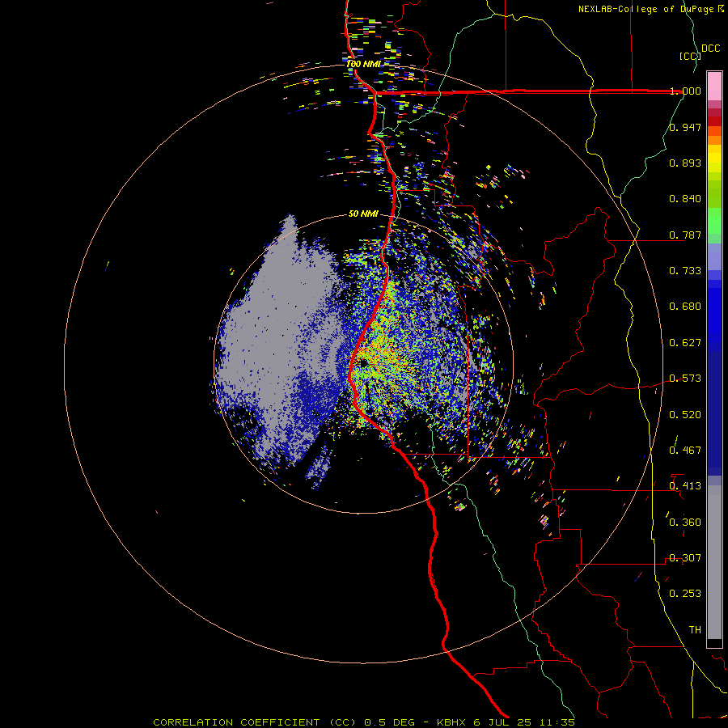Click the 50 NMI range ring label

(x=363, y=214)
